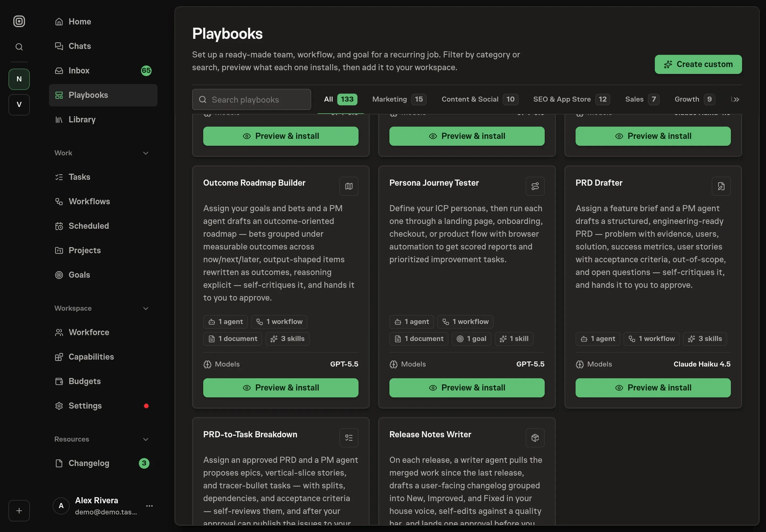Open the PRD-to-Task Breakdown card title
The image size is (766, 532).
tap(250, 434)
